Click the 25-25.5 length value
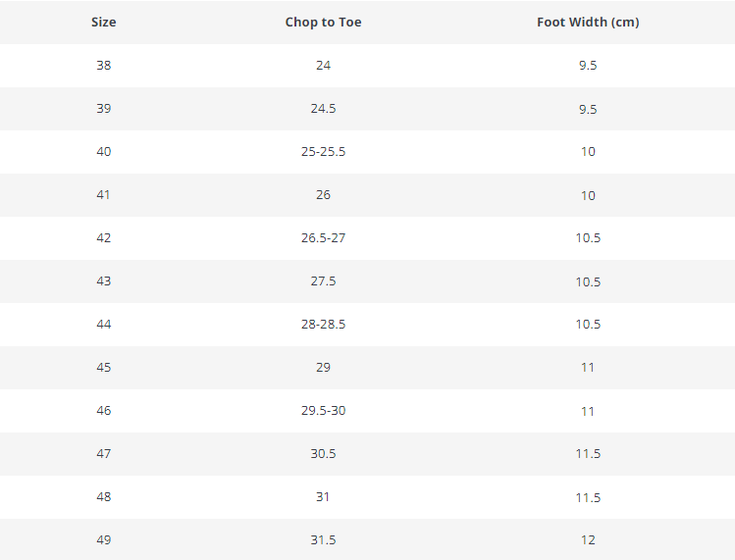The image size is (735, 560). pyautogui.click(x=323, y=151)
